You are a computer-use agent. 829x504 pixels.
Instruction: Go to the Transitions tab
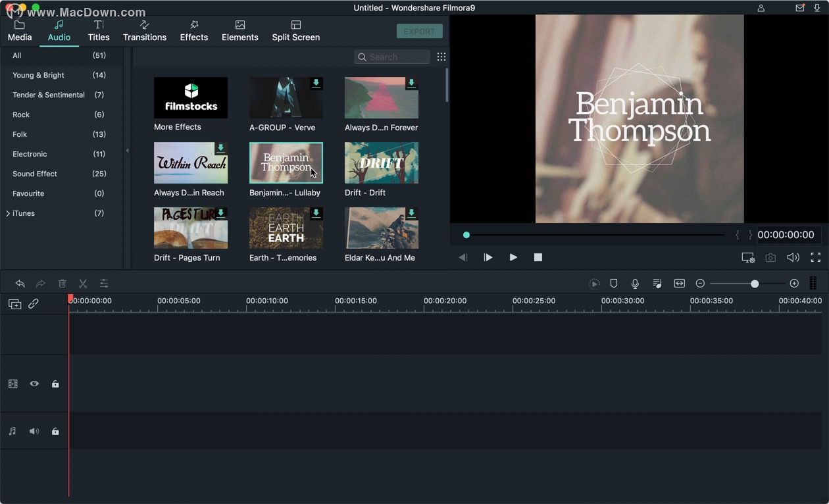(x=145, y=31)
